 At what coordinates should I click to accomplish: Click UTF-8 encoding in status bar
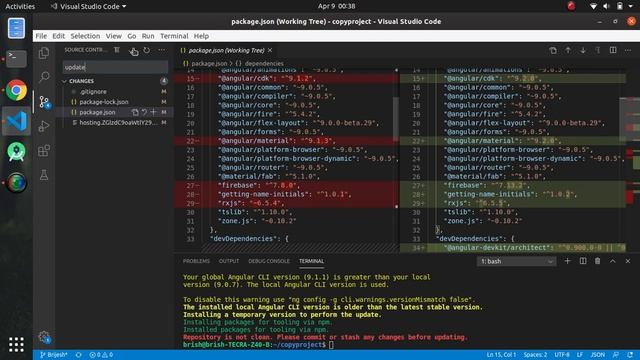tap(562, 355)
